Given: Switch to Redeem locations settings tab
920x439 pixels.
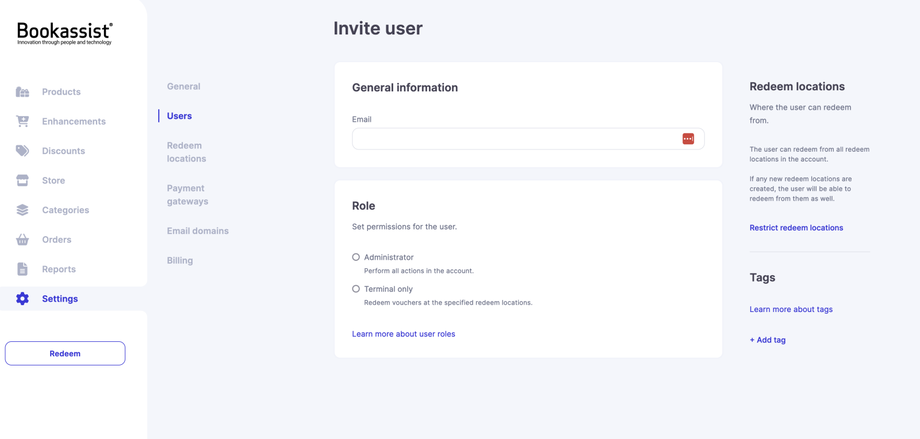Looking at the screenshot, I should 186,152.
